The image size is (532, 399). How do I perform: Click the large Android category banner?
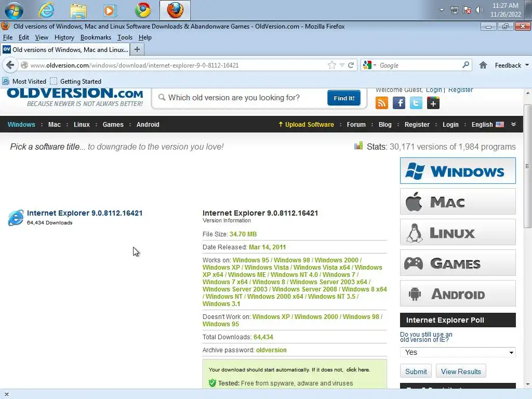coord(458,294)
